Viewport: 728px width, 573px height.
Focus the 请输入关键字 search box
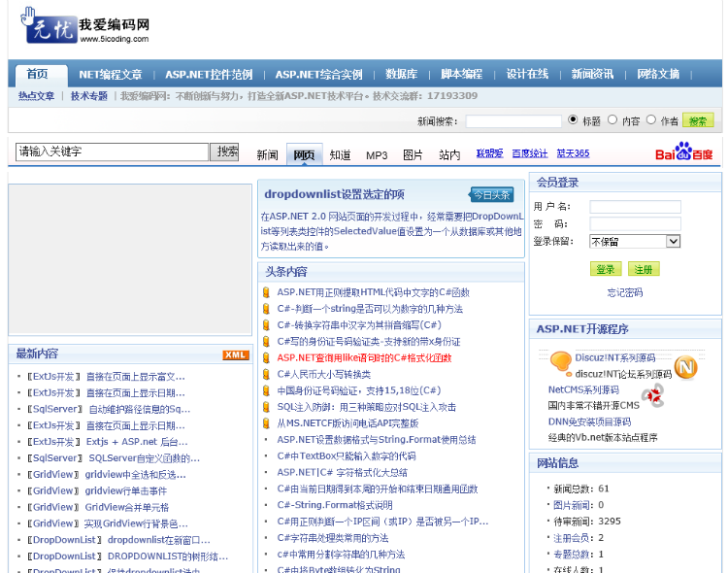click(112, 152)
